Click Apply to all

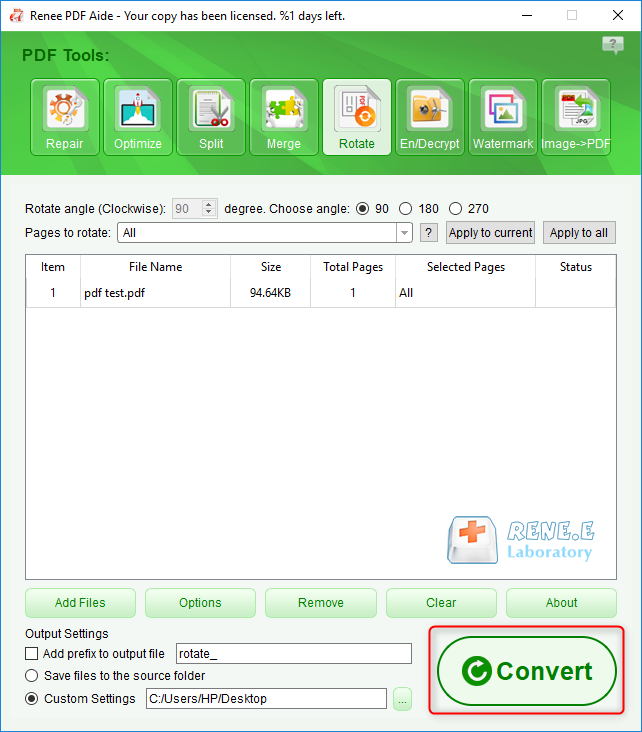tap(579, 232)
